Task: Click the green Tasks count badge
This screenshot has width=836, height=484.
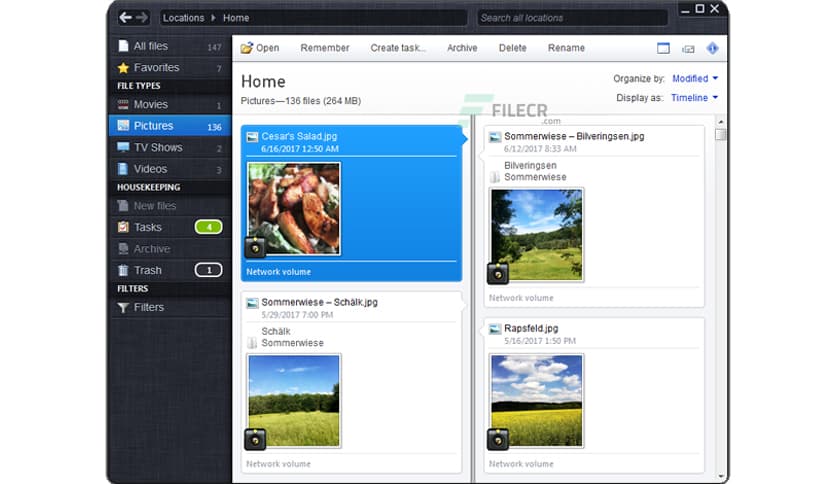Action: point(208,227)
